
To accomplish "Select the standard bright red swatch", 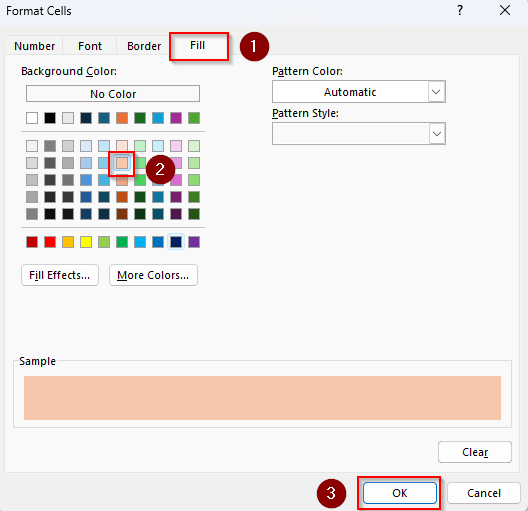I will (50, 242).
